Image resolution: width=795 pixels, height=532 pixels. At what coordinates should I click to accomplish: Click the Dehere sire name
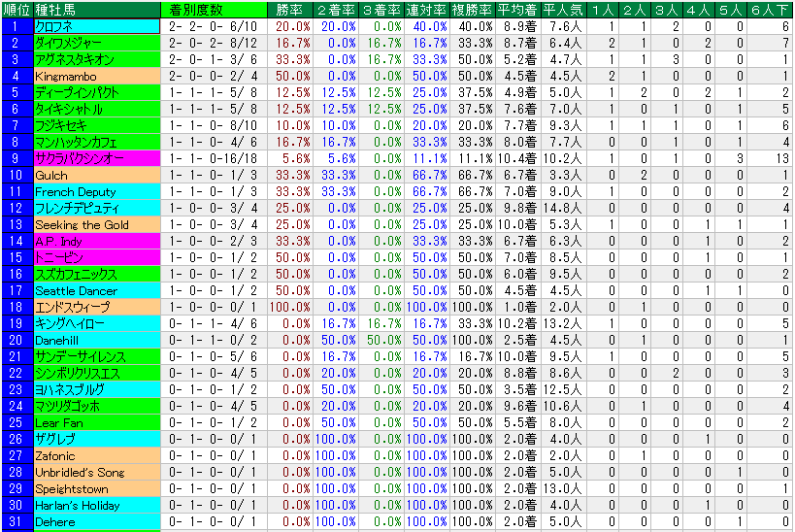[97, 522]
